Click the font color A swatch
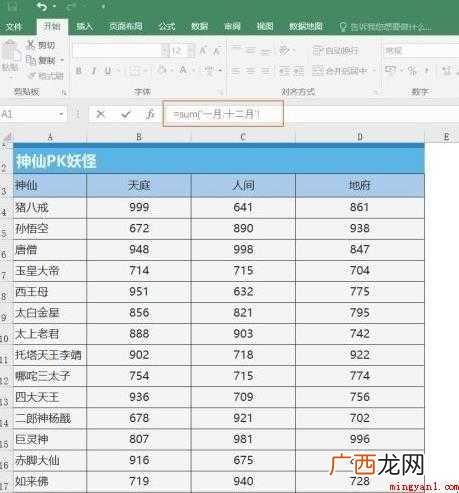The image size is (459, 493). coord(183,70)
